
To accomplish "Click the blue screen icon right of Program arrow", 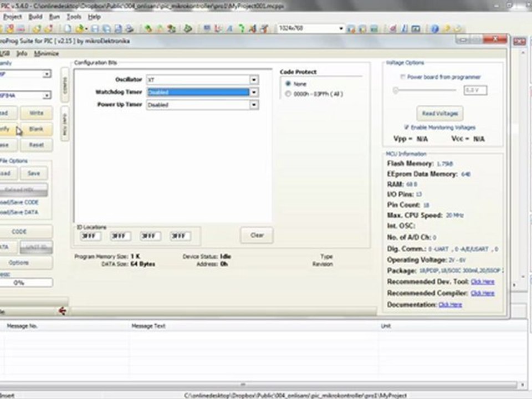I will click(207, 29).
